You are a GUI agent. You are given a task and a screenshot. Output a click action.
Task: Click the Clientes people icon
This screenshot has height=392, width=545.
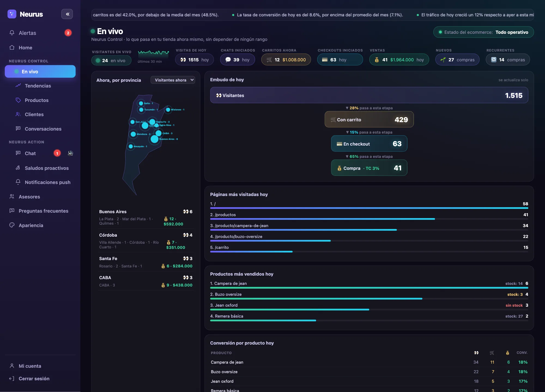coord(18,114)
